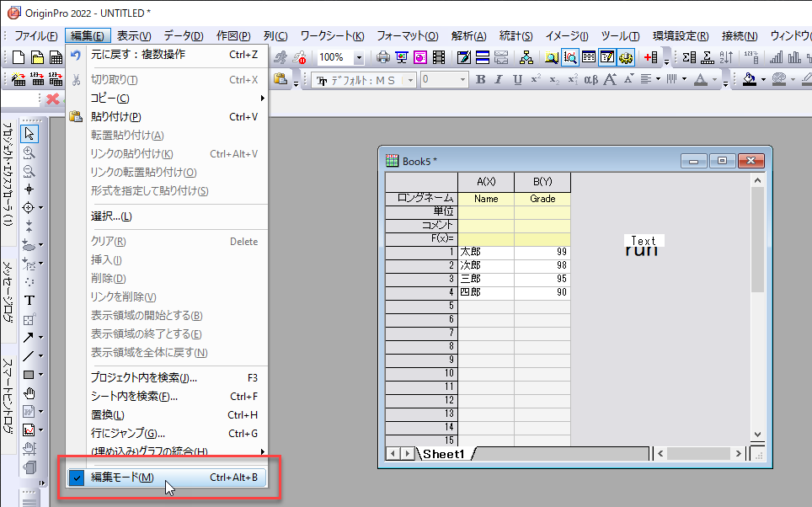The height and width of the screenshot is (507, 812).
Task: Click the Book5 horizontal scrollbar right arrow
Action: pyautogui.click(x=739, y=454)
